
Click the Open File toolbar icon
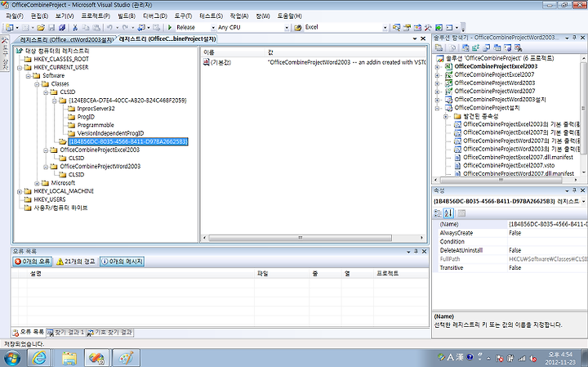pos(41,28)
